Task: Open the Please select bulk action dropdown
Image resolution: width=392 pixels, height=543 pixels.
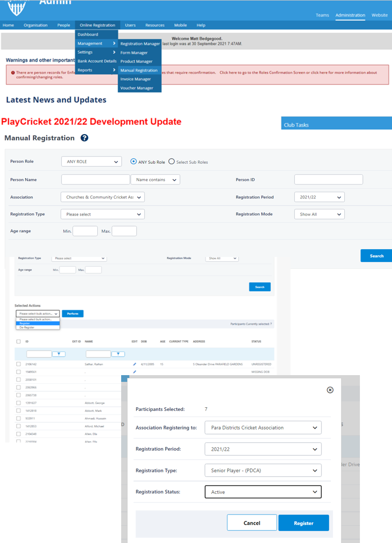Action: (x=38, y=314)
